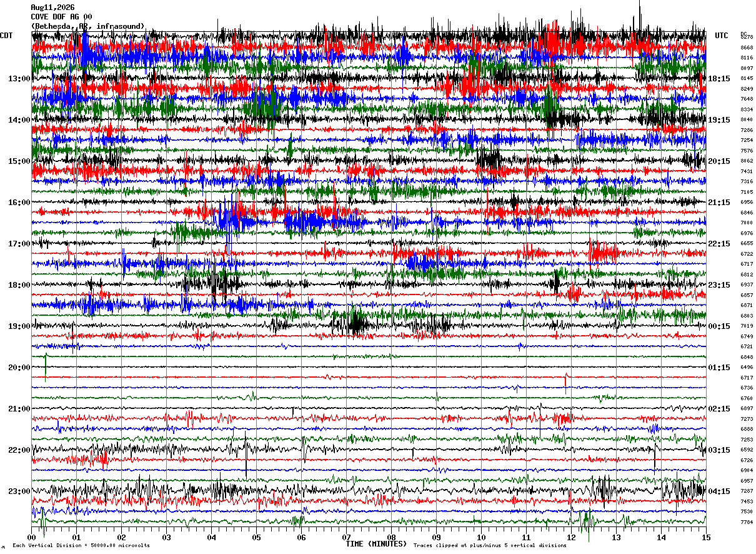The width and height of the screenshot is (756, 554).
Task: Click the vertical division scale note 50000.00 microvolts
Action: pyautogui.click(x=81, y=546)
